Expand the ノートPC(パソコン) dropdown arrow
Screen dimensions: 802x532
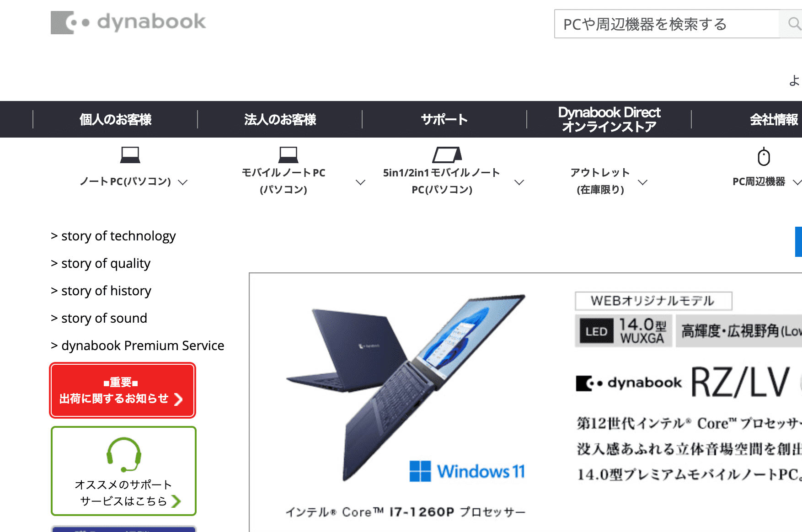(x=183, y=182)
